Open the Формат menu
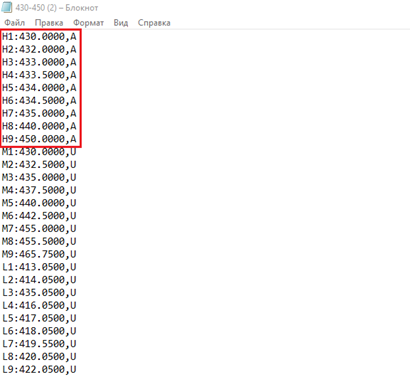 click(x=88, y=23)
